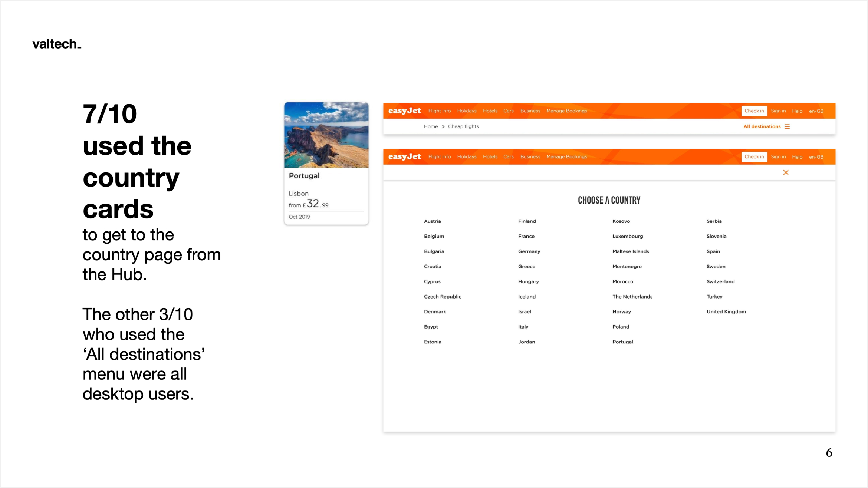Choose Kosovo from the country list
The image size is (868, 488).
[621, 221]
